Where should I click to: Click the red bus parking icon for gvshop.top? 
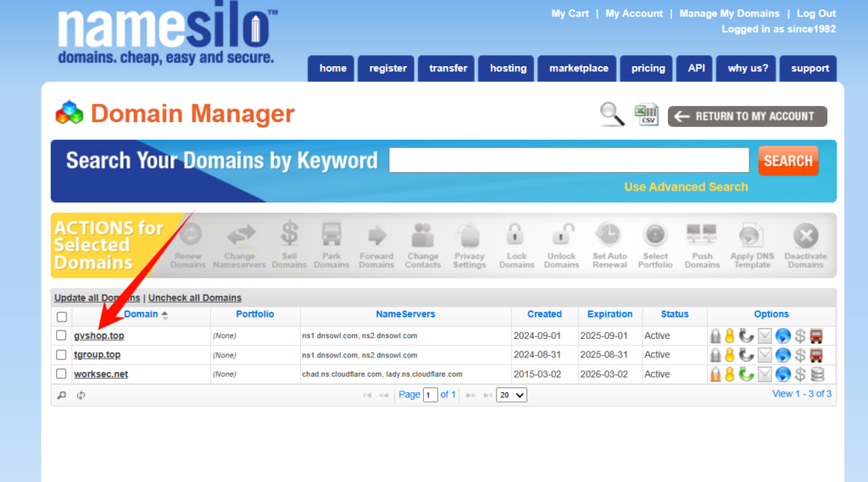coord(816,336)
